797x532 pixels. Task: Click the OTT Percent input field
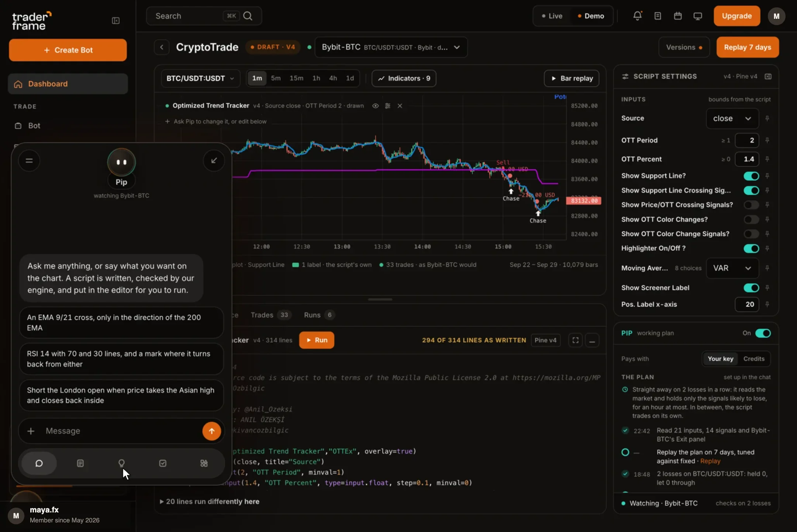click(x=747, y=159)
